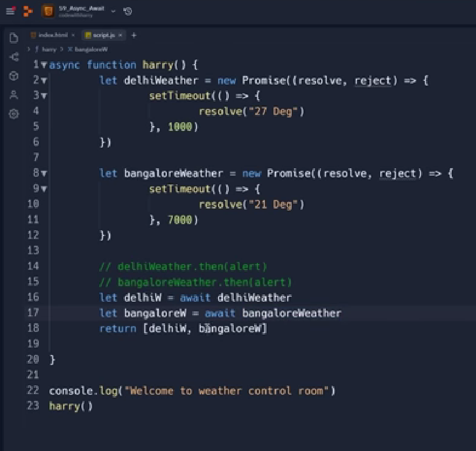Add a new tab with plus button
This screenshot has height=451, width=476.
tap(134, 35)
